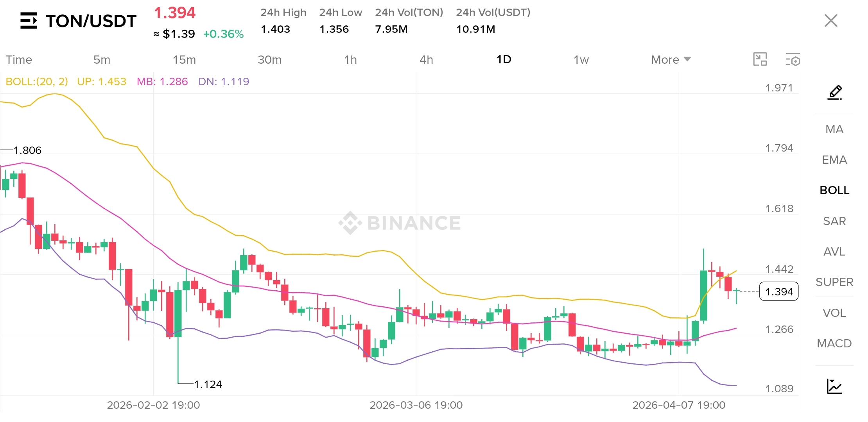Toggle the EMA indicator

834,160
